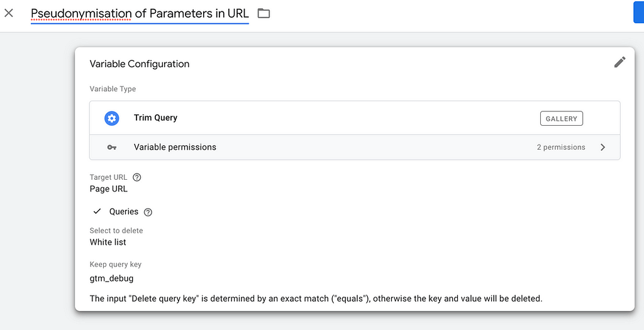Click the Queries label text
The image size is (644, 330).
(x=124, y=212)
